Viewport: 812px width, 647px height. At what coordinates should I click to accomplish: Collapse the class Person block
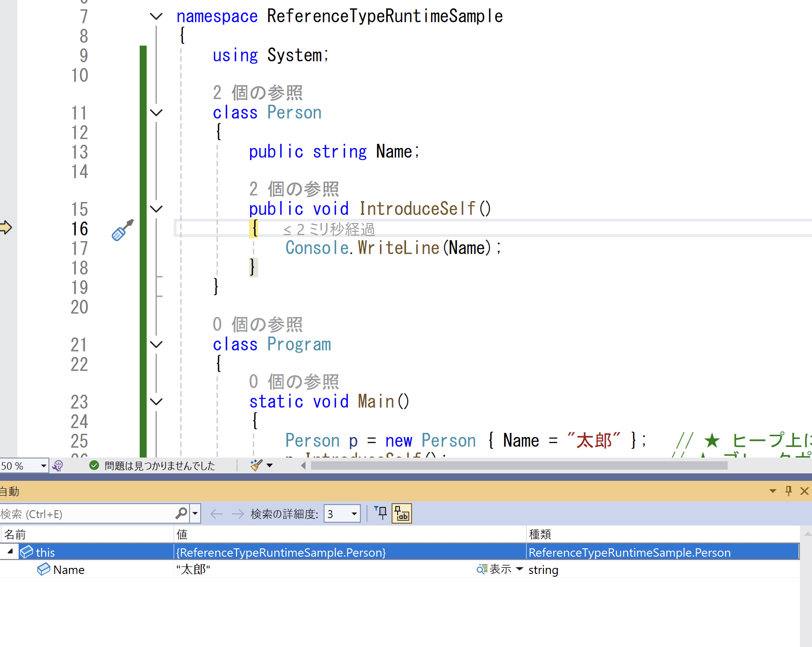pyautogui.click(x=156, y=113)
